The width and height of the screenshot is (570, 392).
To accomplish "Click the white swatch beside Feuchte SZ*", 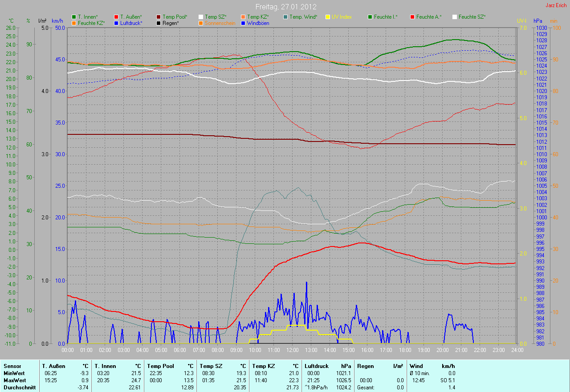I will pyautogui.click(x=455, y=17).
